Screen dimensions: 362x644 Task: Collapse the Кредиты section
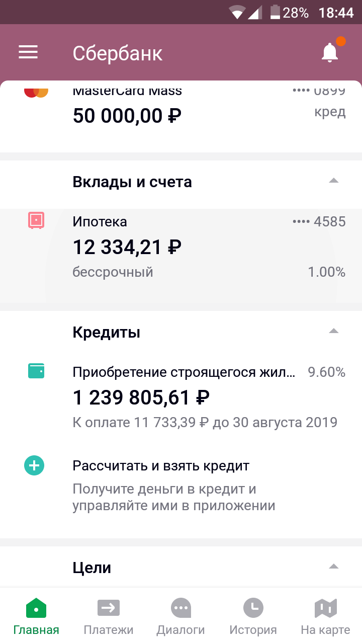tap(333, 331)
